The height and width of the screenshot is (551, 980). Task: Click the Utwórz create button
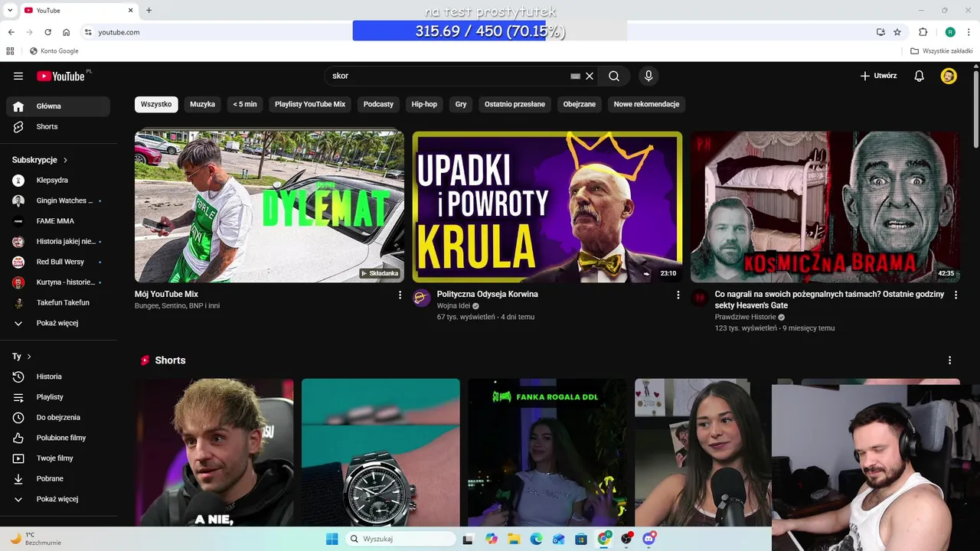(878, 76)
